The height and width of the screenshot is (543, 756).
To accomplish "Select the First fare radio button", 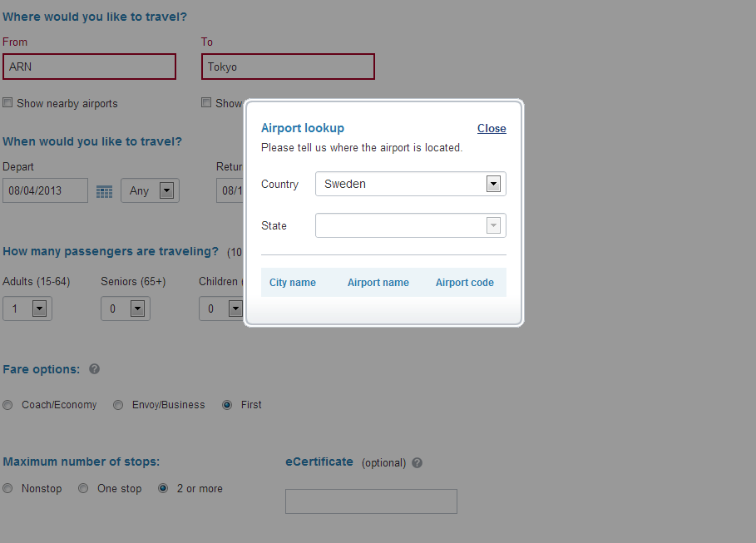I will (227, 405).
